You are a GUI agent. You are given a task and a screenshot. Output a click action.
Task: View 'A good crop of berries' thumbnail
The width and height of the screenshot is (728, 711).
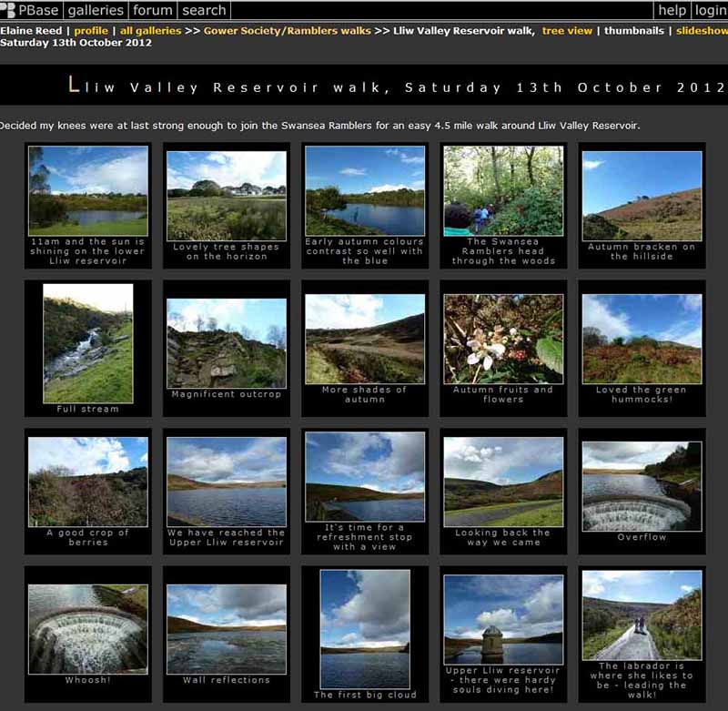tap(88, 482)
